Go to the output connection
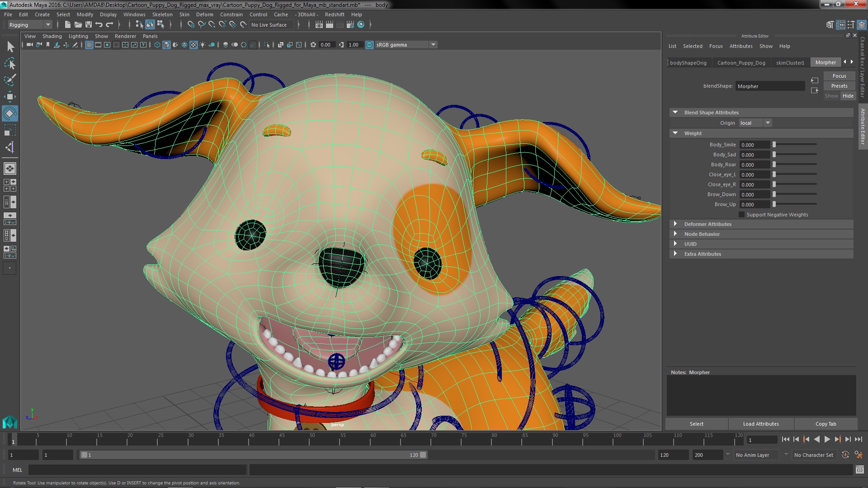This screenshot has width=868, height=488. tap(815, 90)
